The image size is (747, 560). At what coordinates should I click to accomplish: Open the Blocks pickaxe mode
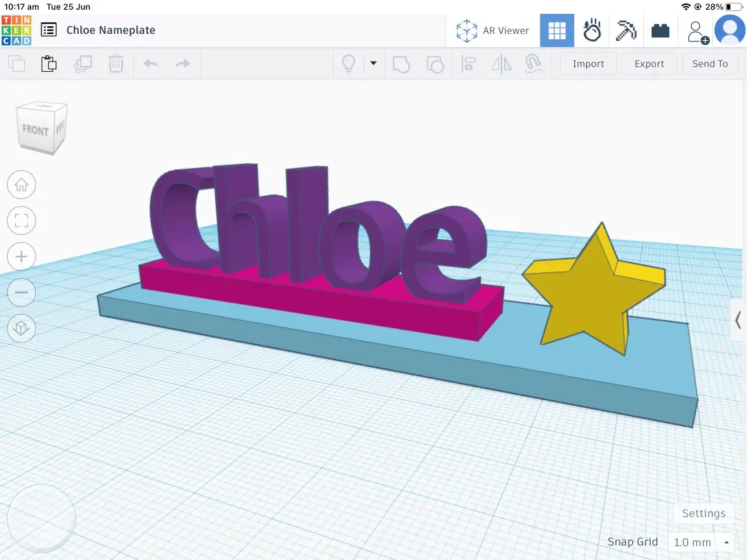(x=626, y=30)
